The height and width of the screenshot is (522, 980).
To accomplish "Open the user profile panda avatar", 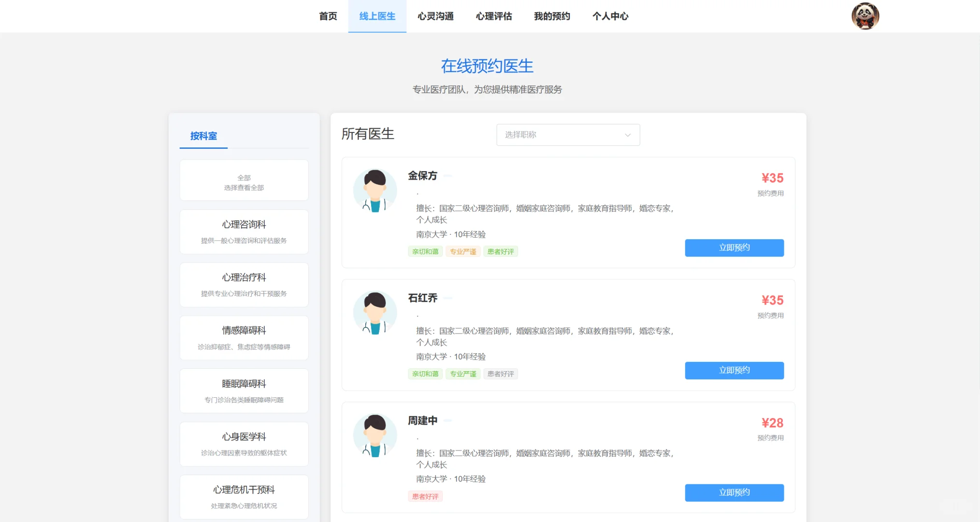I will [x=865, y=16].
